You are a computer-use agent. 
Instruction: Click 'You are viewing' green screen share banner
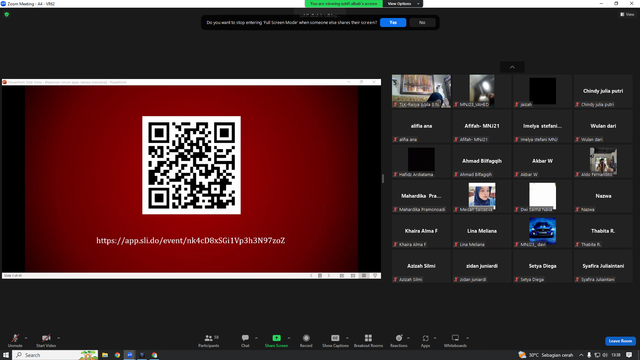pyautogui.click(x=344, y=4)
